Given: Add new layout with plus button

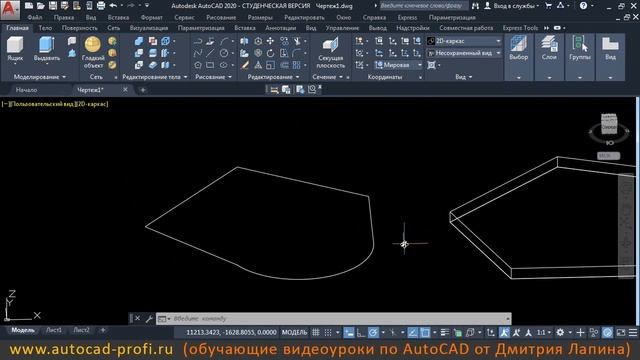Looking at the screenshot, I should [103, 330].
